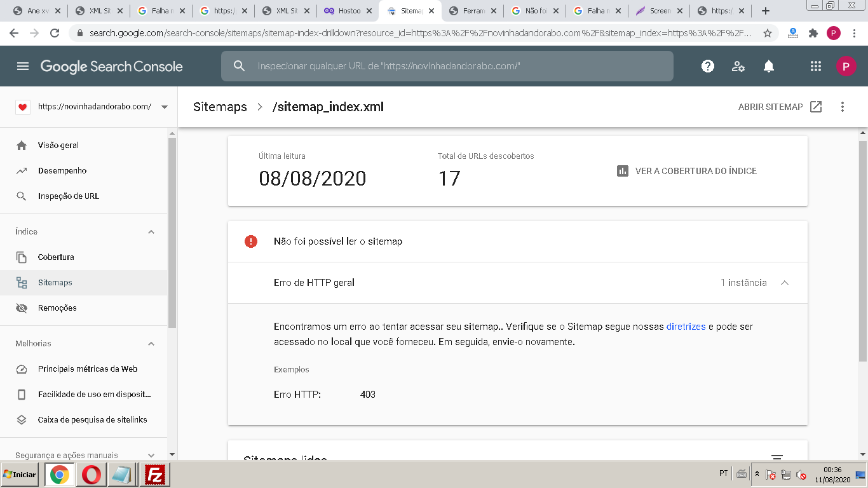Click the Chrome profile avatar in the toolbar
868x488 pixels.
pyautogui.click(x=834, y=33)
